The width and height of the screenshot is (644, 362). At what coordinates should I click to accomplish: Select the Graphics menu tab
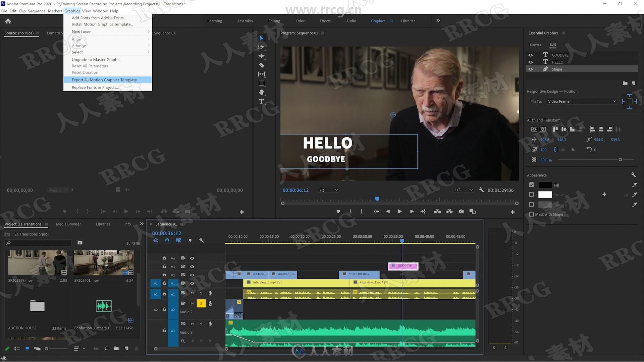pos(72,11)
